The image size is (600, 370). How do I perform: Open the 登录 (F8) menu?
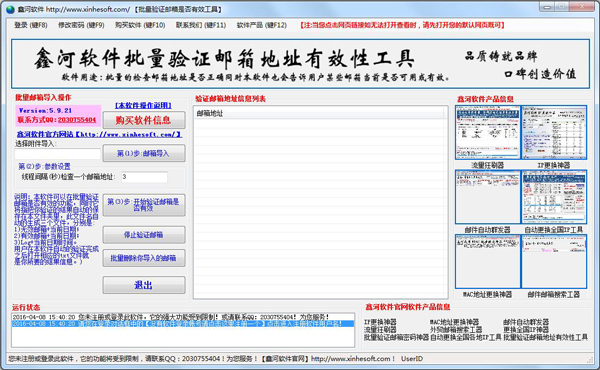31,25
